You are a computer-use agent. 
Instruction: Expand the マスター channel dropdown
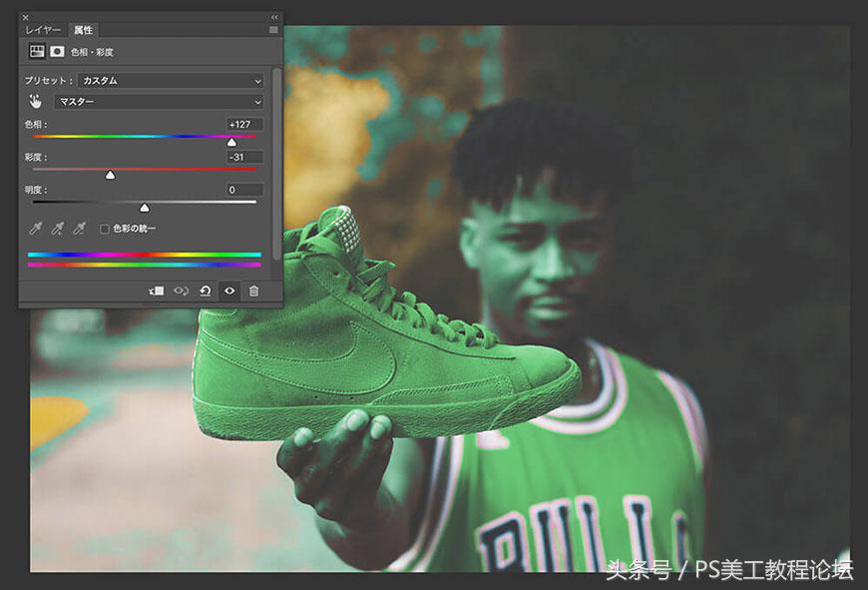159,102
